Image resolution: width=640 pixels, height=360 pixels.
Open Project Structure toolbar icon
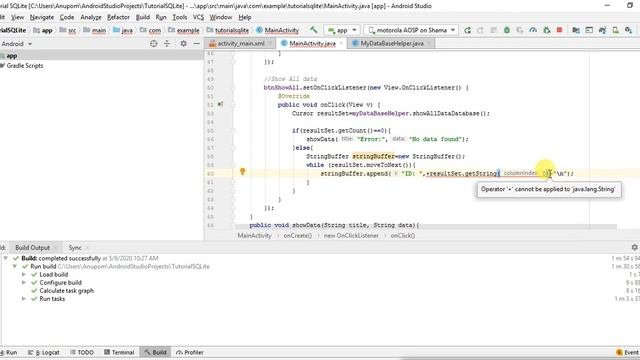click(x=576, y=30)
